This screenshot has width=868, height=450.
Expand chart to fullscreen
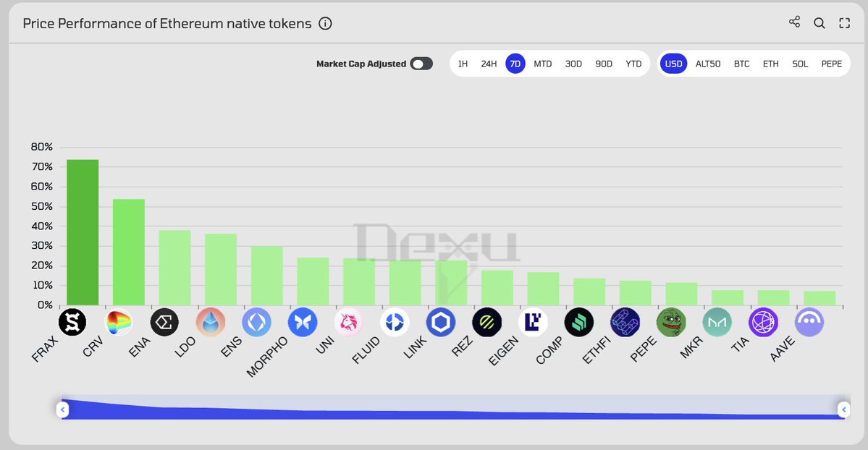coord(844,23)
